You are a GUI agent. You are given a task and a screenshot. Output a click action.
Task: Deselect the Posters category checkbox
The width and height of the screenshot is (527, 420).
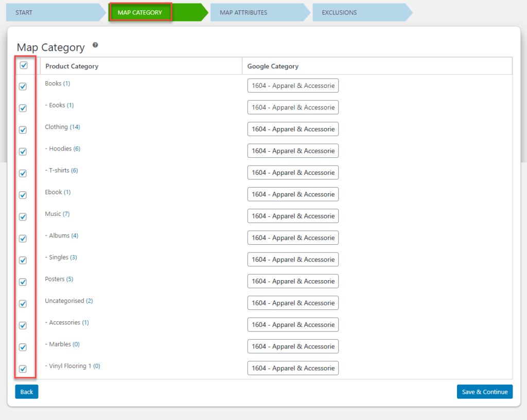coord(23,282)
